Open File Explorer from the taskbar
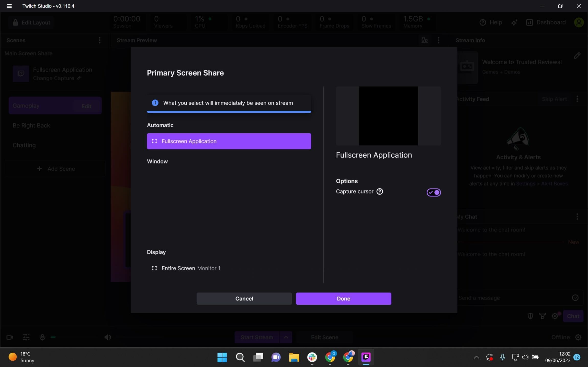588x367 pixels. 294,357
